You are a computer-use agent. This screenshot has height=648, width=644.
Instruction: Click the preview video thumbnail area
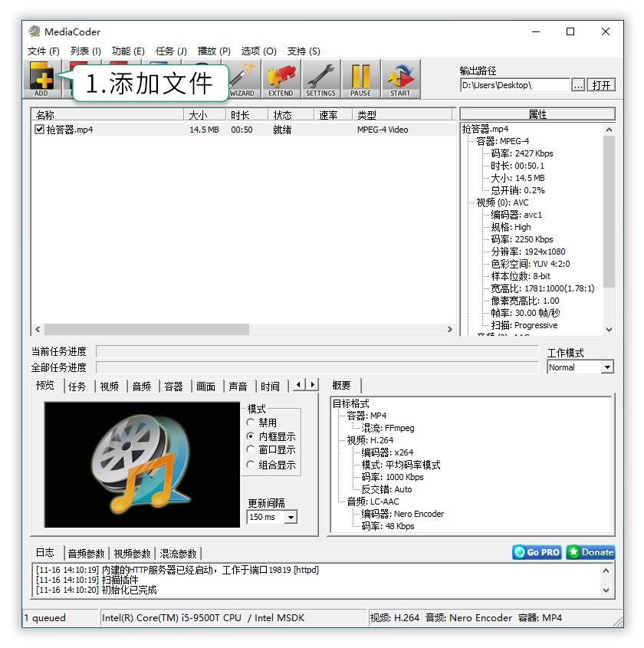tap(142, 465)
